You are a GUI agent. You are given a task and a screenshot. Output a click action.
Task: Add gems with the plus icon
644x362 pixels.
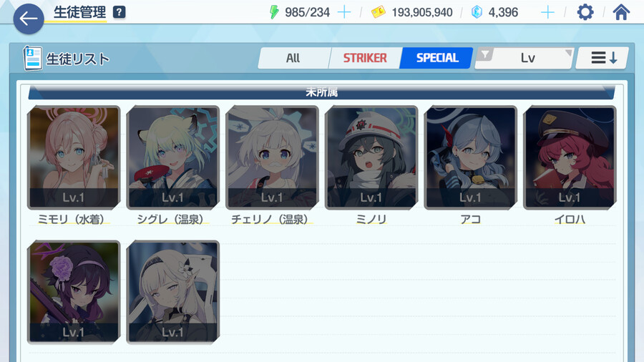pos(547,12)
